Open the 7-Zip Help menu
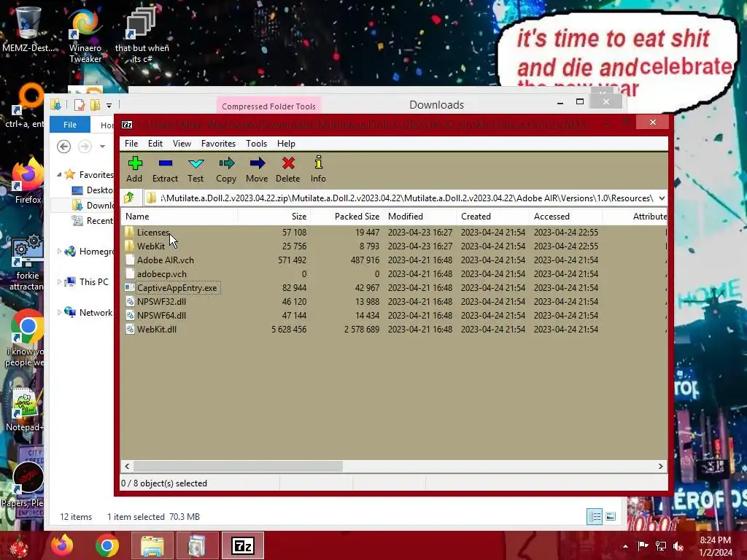 [x=286, y=144]
